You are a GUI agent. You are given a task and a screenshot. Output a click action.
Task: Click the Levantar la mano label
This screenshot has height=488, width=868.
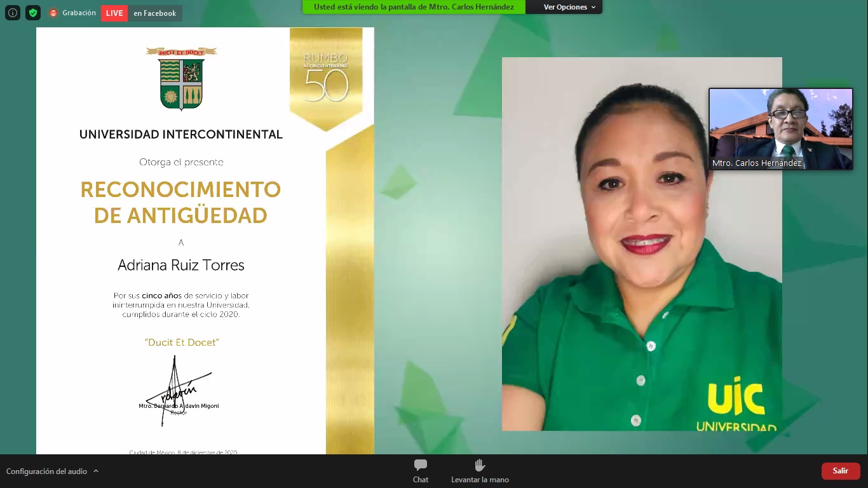480,480
